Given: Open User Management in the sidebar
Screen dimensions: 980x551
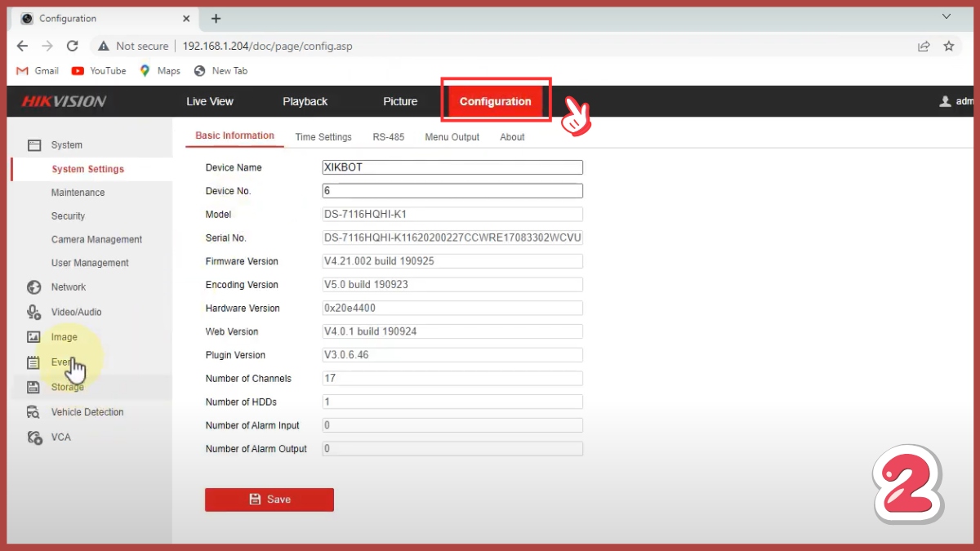Looking at the screenshot, I should click(90, 263).
